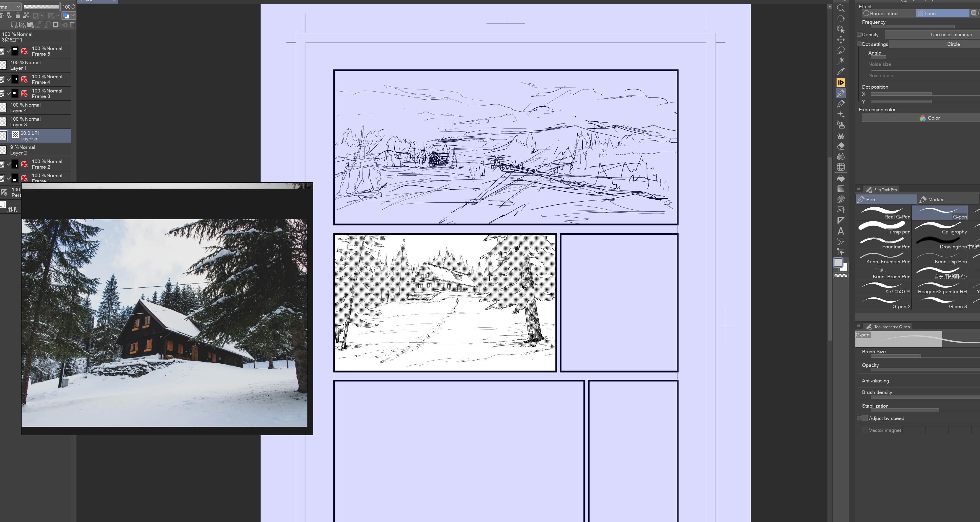Viewport: 980px width, 522px height.
Task: Expand the Density settings
Action: pyautogui.click(x=859, y=34)
